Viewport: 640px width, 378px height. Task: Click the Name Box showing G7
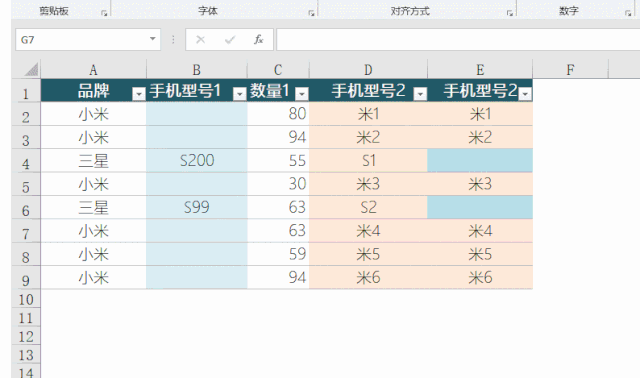88,40
